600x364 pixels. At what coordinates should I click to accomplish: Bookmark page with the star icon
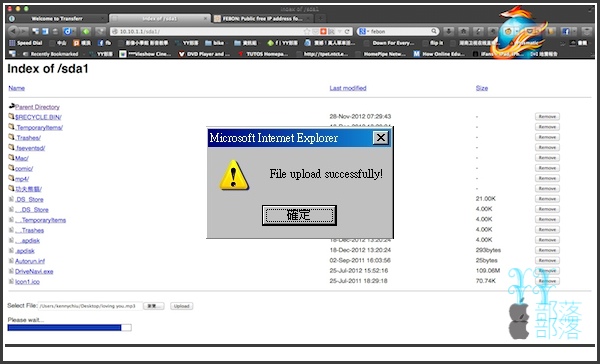pos(307,31)
